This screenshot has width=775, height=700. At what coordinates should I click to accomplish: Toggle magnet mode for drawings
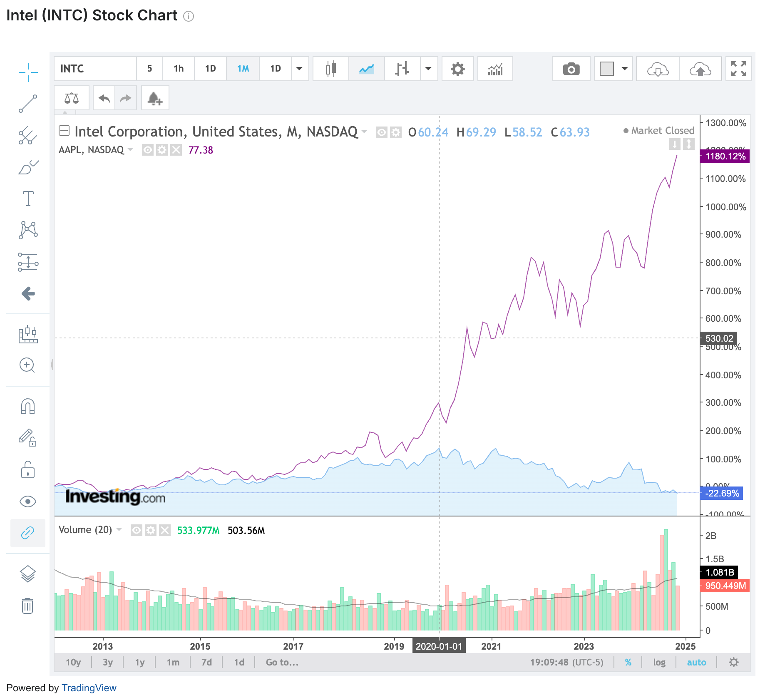tap(28, 406)
